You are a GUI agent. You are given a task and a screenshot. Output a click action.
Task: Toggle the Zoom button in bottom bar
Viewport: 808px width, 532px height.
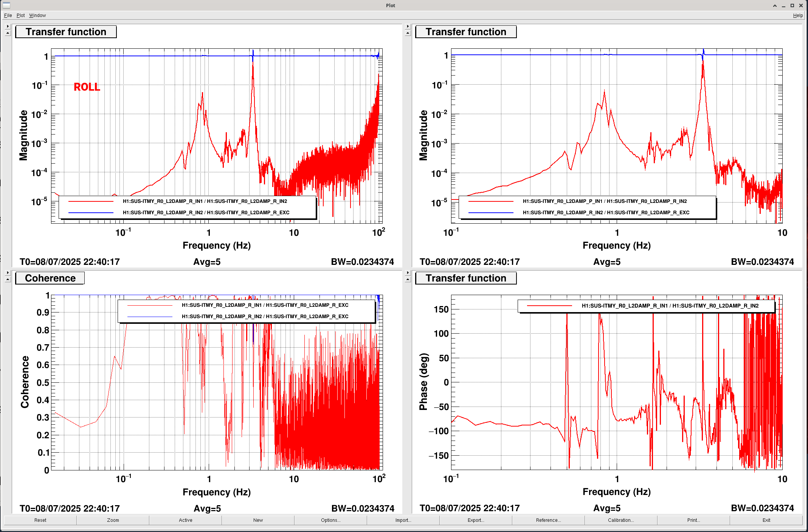(x=113, y=520)
